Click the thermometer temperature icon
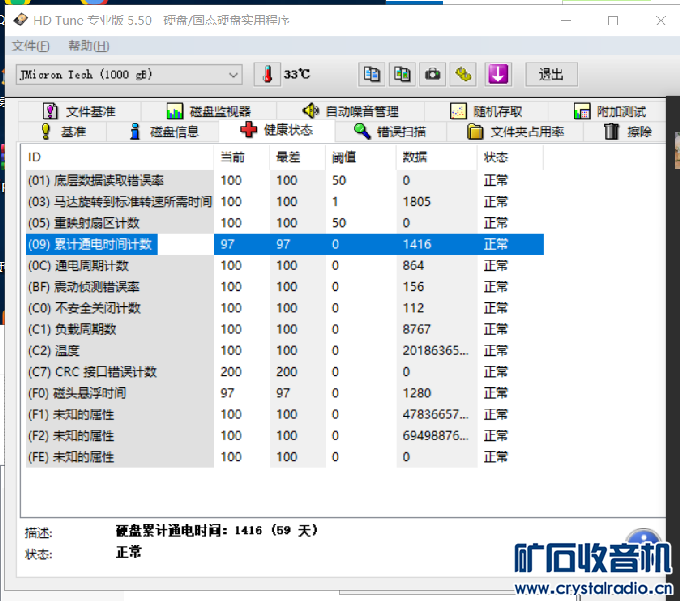The image size is (680, 601). tap(267, 75)
